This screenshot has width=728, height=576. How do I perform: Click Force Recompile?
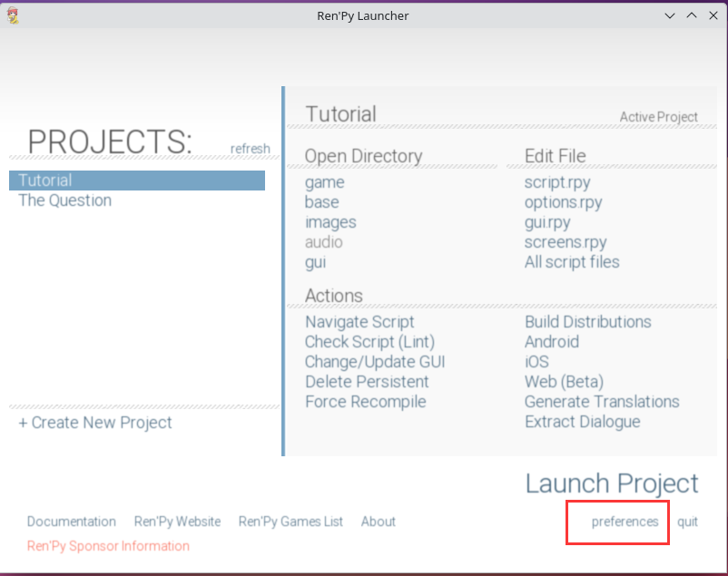tap(366, 402)
